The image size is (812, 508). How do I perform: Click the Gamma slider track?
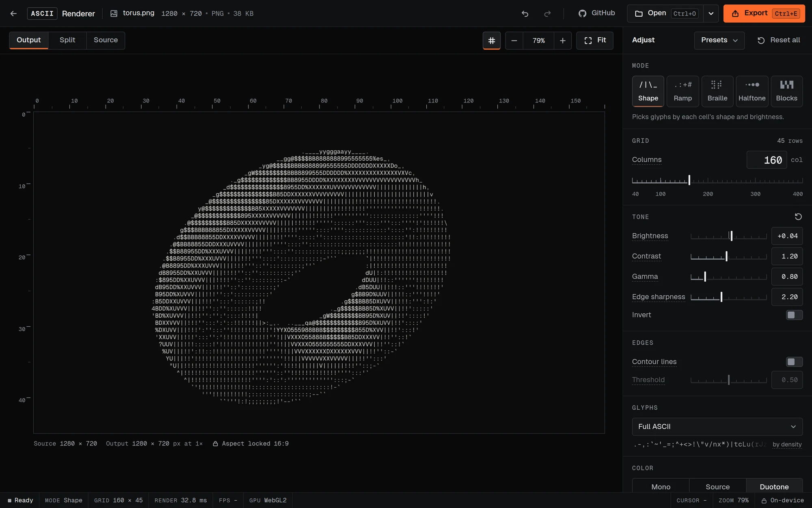(x=728, y=277)
